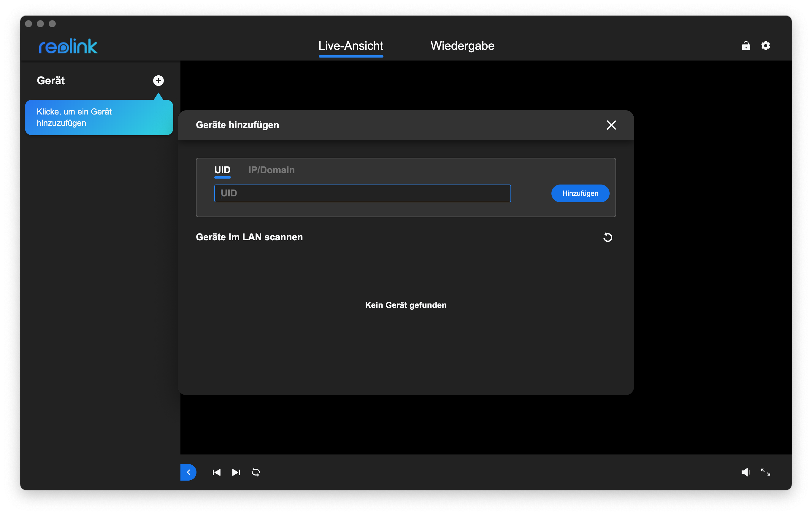The height and width of the screenshot is (515, 812).
Task: Click the blue add-device tooltip bubble
Action: [99, 117]
